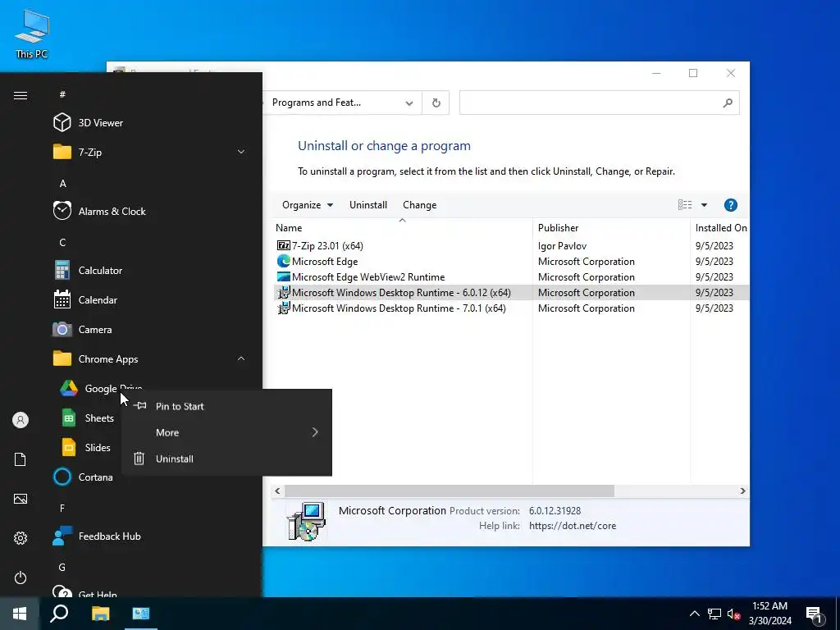Click Change in the programs toolbar

[419, 205]
